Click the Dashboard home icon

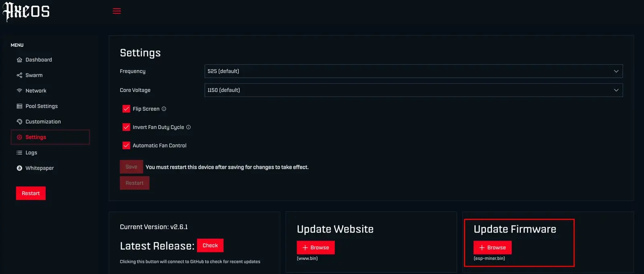(x=19, y=60)
